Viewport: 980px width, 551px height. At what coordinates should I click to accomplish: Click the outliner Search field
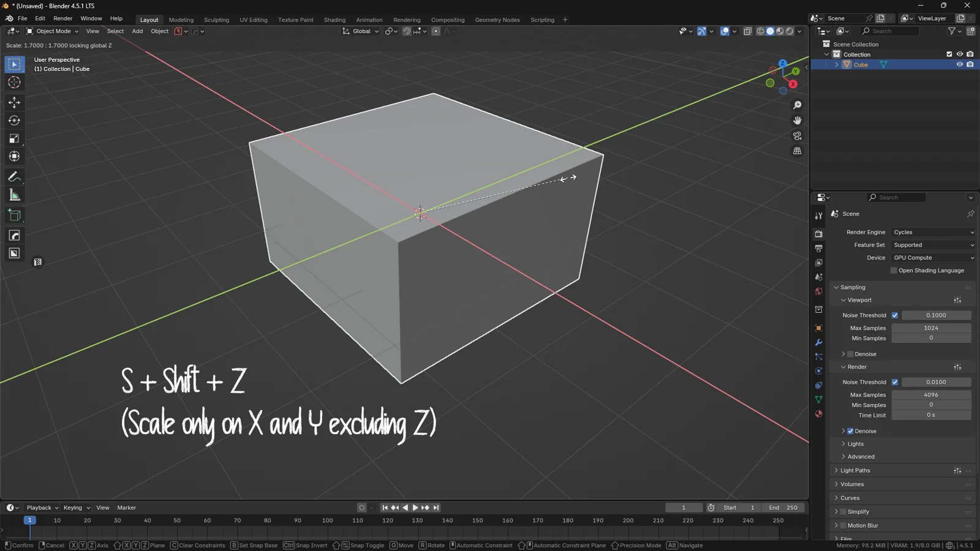pyautogui.click(x=889, y=31)
